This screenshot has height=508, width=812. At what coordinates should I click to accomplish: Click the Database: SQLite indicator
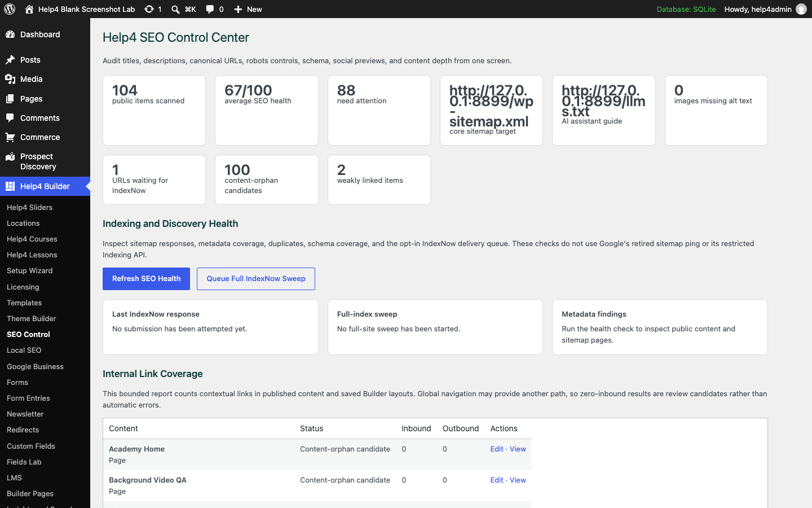(686, 9)
